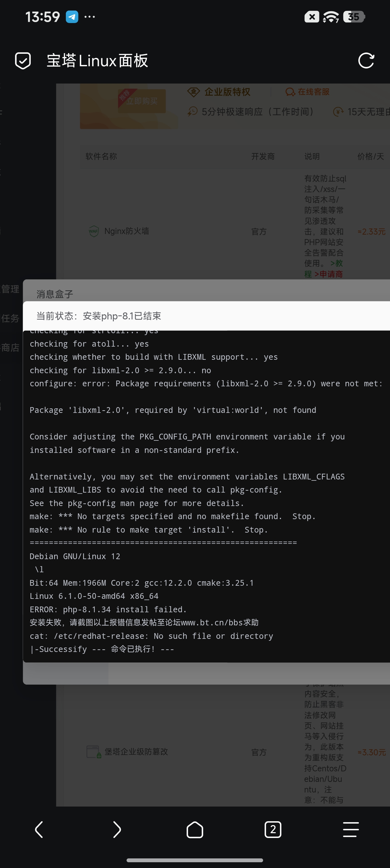390x868 pixels.
Task: Click the 堡塔企业级防篡改 plugin icon
Action: (x=94, y=752)
